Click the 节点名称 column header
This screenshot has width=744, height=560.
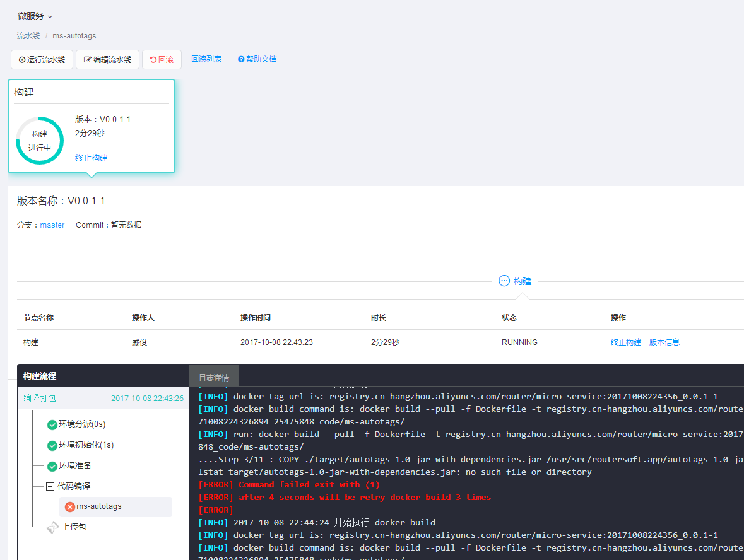[38, 318]
